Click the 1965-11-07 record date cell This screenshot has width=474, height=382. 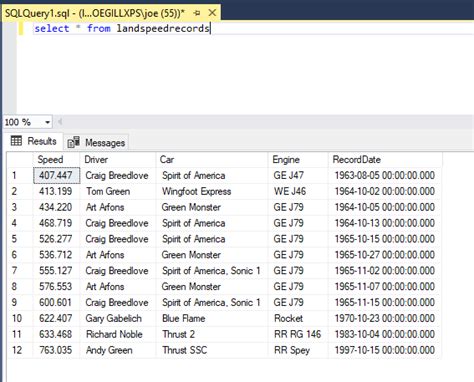[x=385, y=286]
